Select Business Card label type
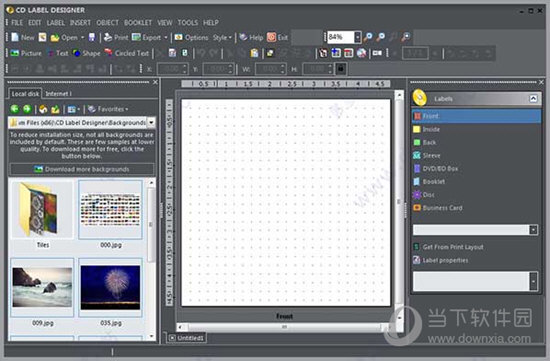Viewport: 550px width, 361px height. 438,208
